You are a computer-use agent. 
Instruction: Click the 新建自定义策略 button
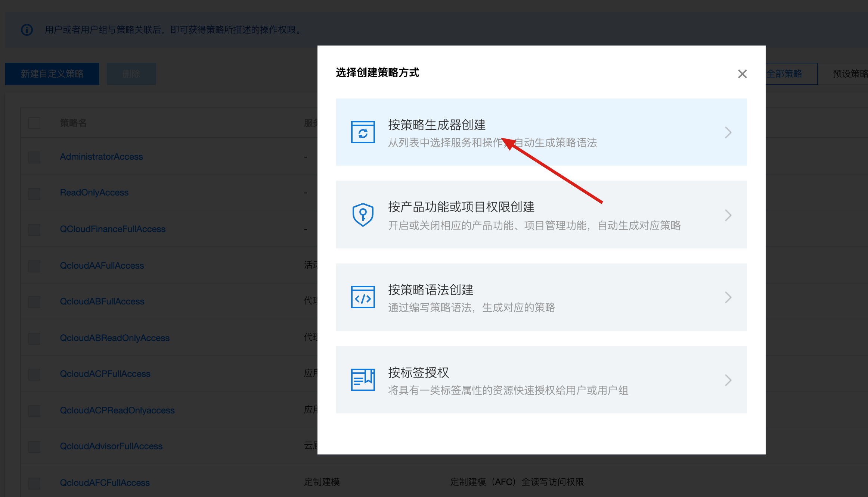(x=52, y=74)
